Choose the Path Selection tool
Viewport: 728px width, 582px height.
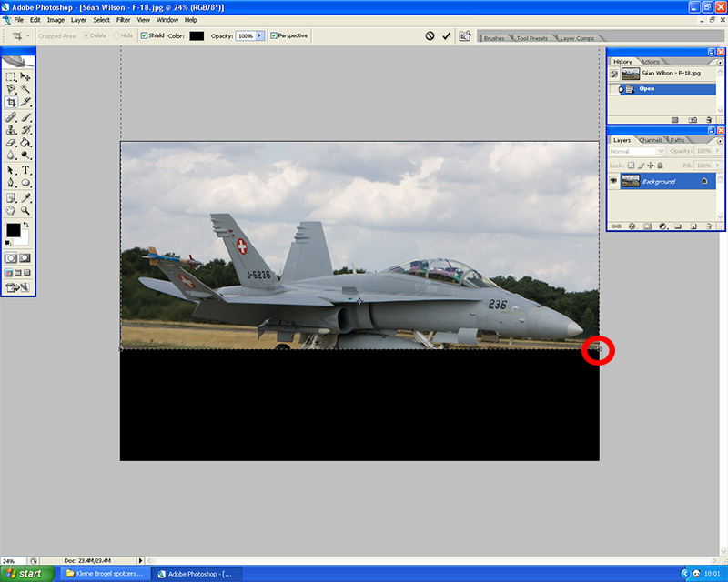[x=11, y=170]
